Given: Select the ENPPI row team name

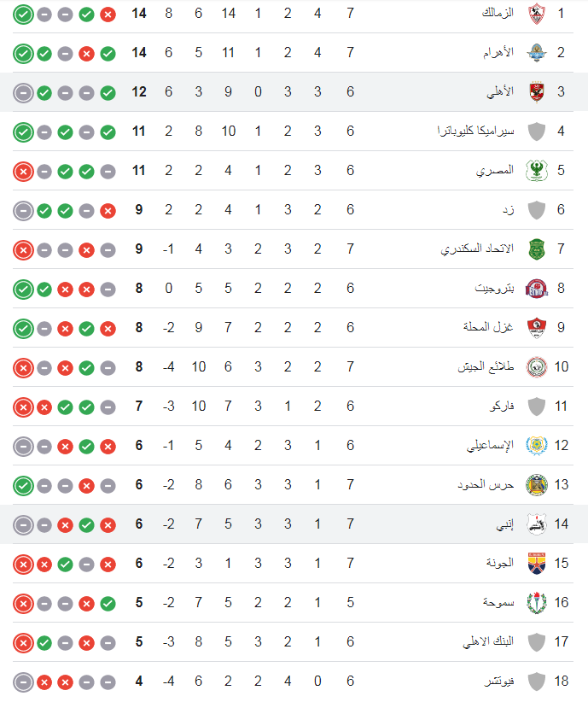Looking at the screenshot, I should point(505,524).
